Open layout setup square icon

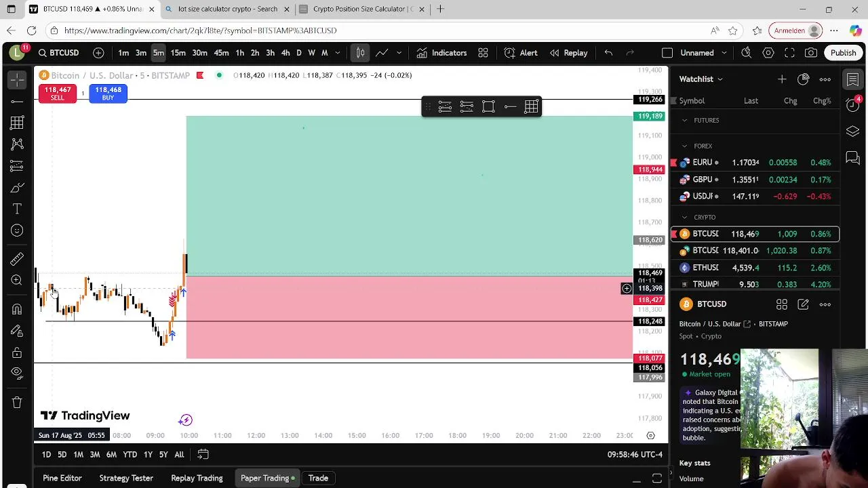[x=667, y=53]
